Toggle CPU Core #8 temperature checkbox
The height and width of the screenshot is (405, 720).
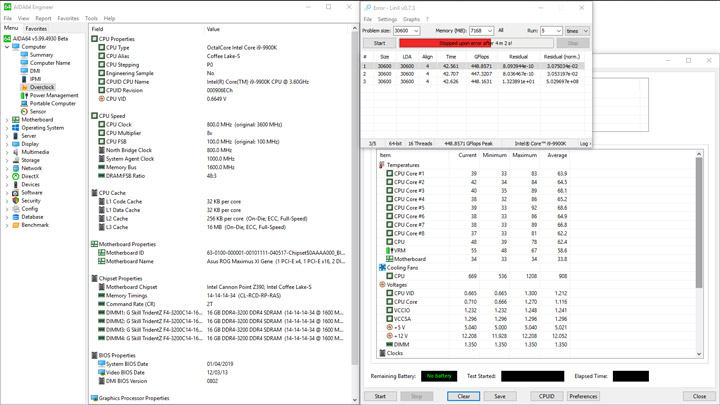pyautogui.click(x=389, y=233)
